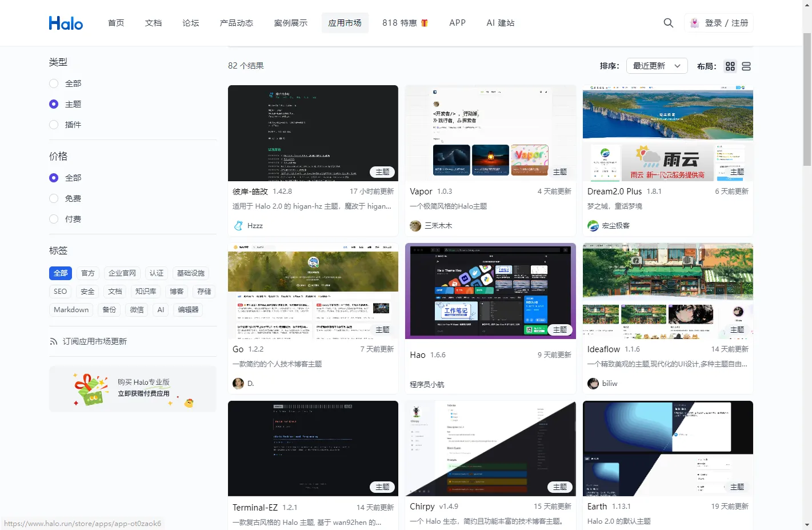Select 全部 under 类型
Screen dimensions: 812x530
coord(54,83)
